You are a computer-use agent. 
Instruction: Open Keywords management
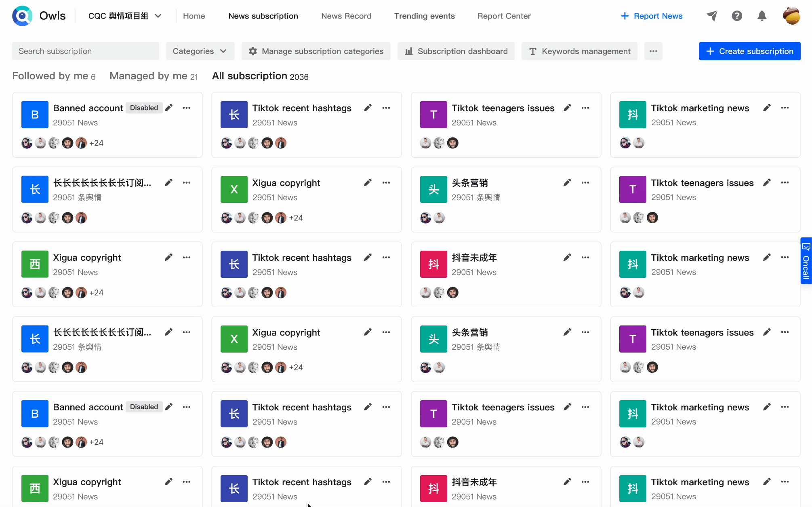(x=579, y=51)
